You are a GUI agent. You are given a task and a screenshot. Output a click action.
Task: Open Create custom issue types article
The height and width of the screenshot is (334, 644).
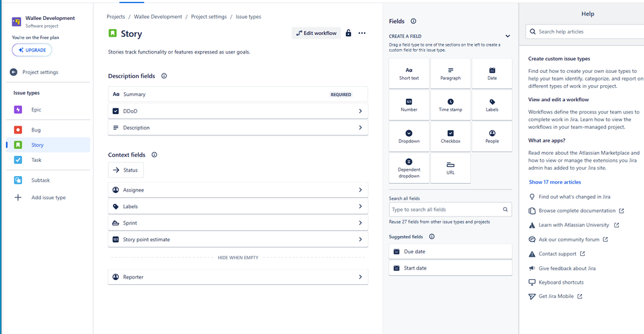(559, 59)
